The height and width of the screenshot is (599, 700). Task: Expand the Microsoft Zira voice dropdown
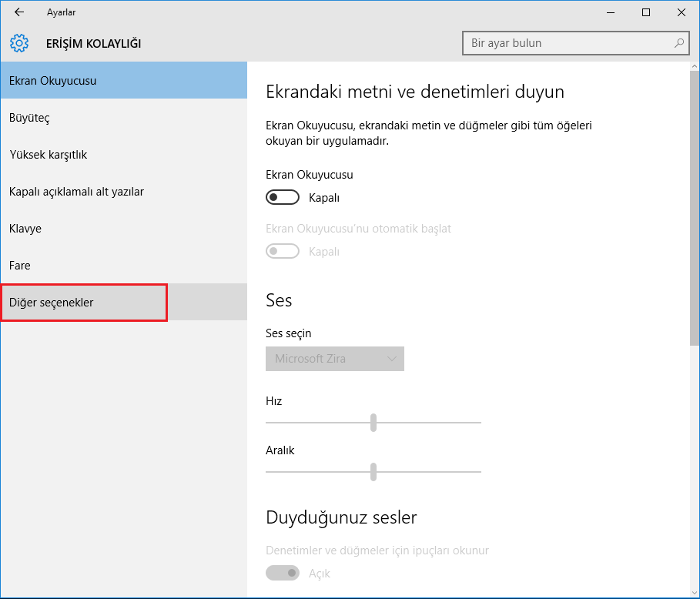coord(334,359)
